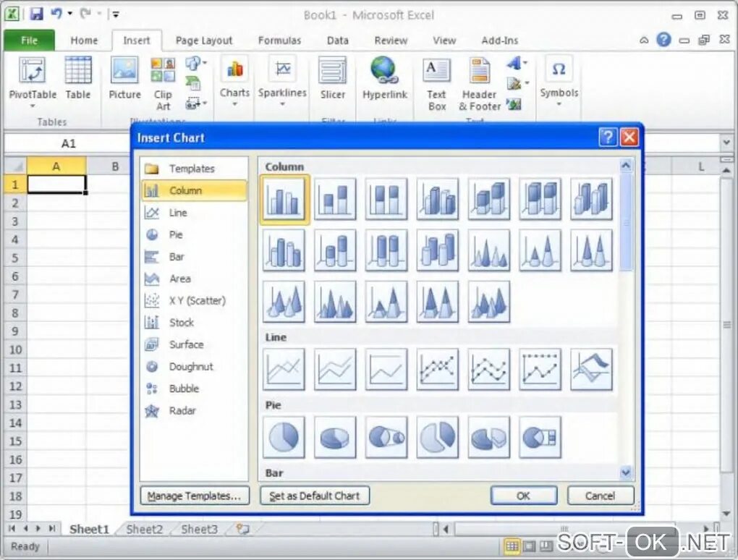
Task: Save workbook from Quick Access Toolbar
Action: click(36, 14)
